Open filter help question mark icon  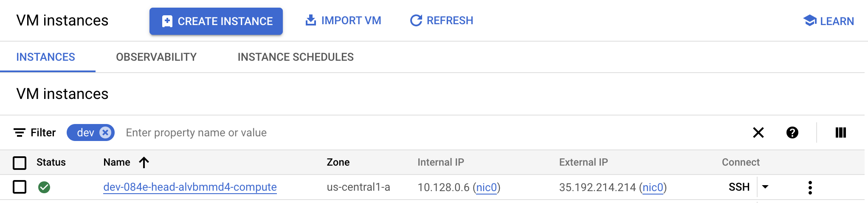tap(792, 133)
